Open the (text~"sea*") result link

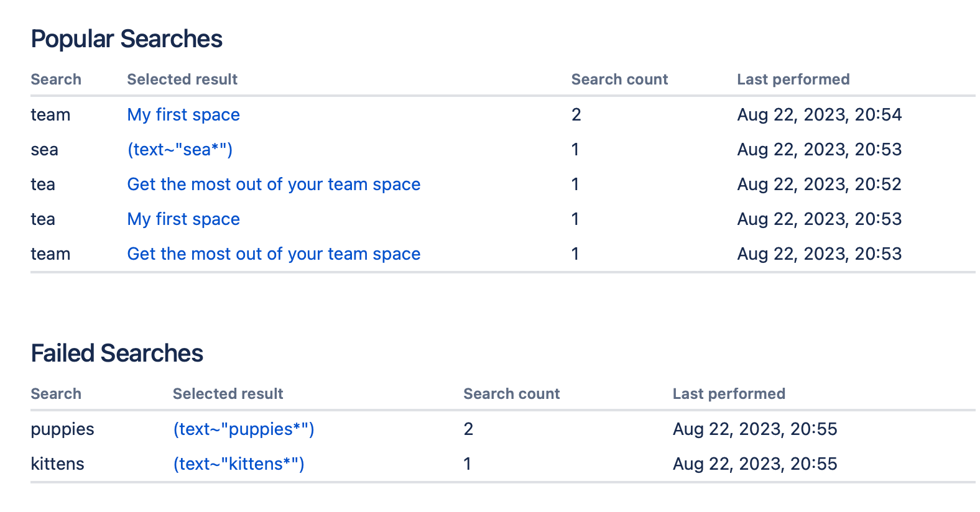click(x=180, y=150)
